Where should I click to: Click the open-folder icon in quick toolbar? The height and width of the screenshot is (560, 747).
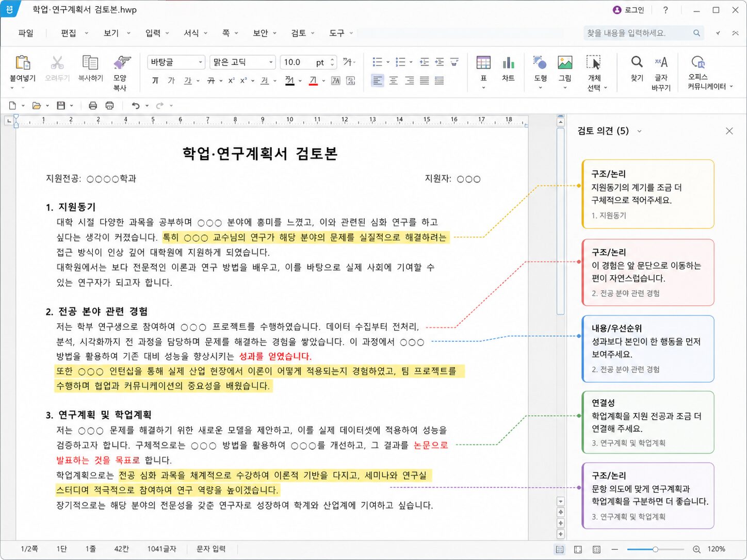(x=36, y=106)
